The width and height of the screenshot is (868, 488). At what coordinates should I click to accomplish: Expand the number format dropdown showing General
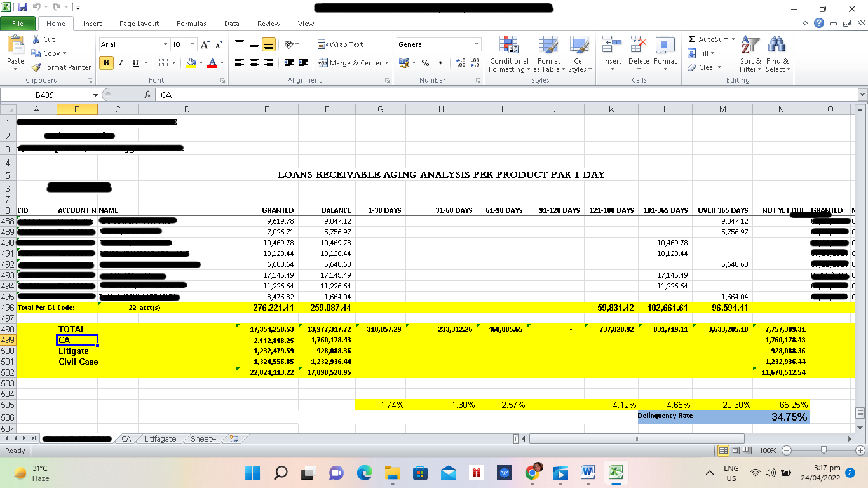477,44
